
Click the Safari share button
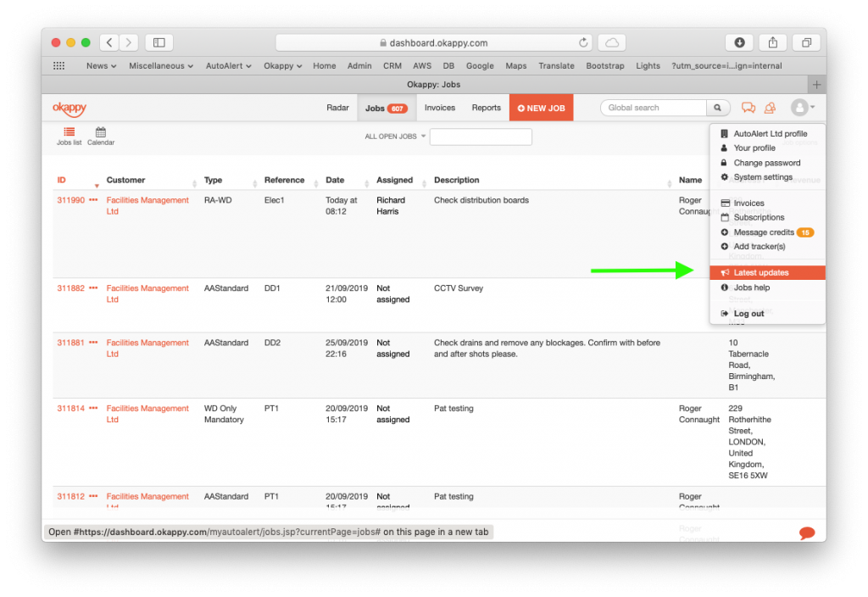click(773, 42)
